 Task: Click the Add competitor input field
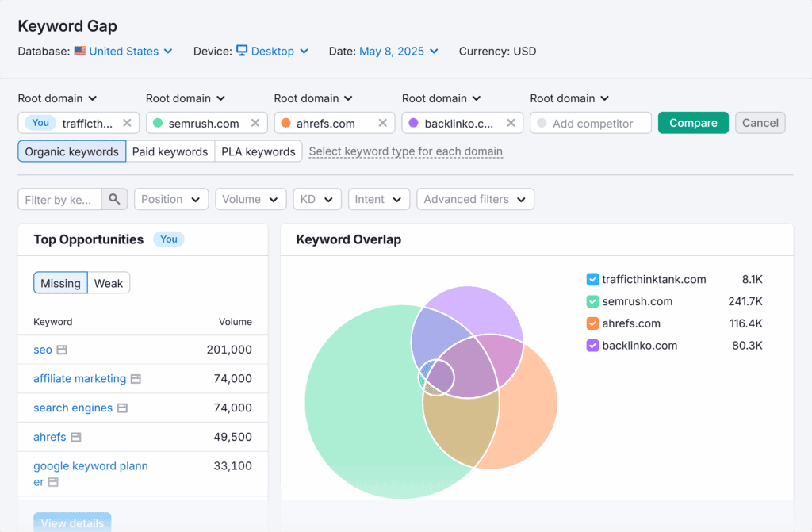click(x=592, y=123)
